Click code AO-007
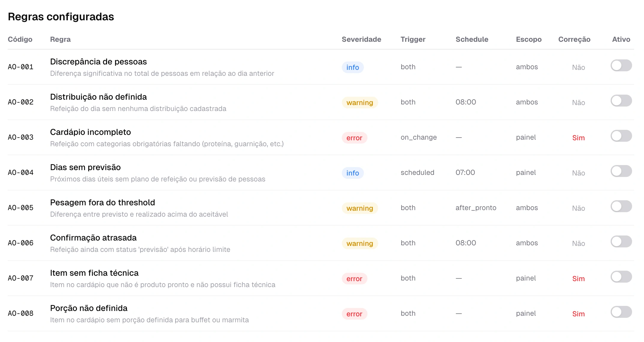Screen dimensions: 644x342 coord(21,278)
